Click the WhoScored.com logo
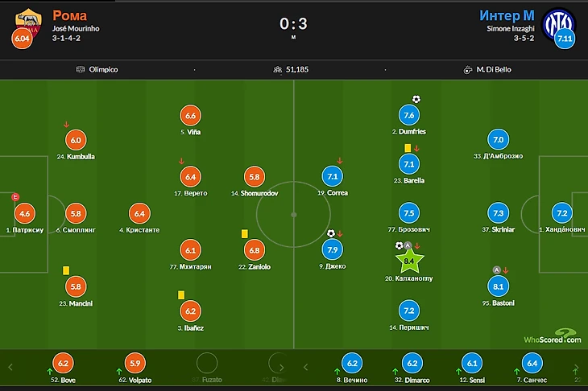The width and height of the screenshot is (588, 391). pyautogui.click(x=552, y=336)
